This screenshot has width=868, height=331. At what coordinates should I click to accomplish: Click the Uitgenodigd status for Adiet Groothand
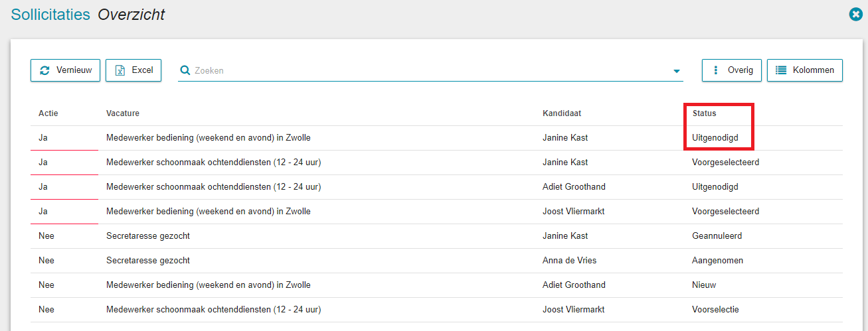point(715,187)
